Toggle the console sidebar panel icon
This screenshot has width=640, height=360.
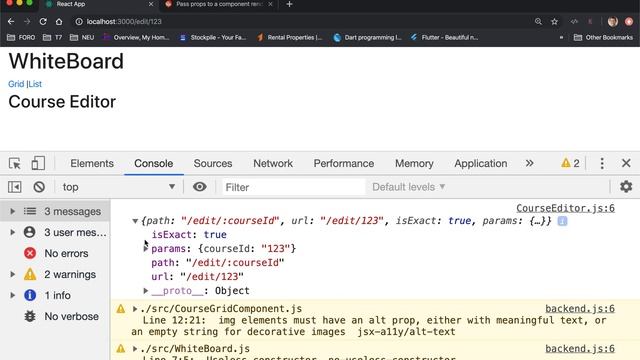15,187
